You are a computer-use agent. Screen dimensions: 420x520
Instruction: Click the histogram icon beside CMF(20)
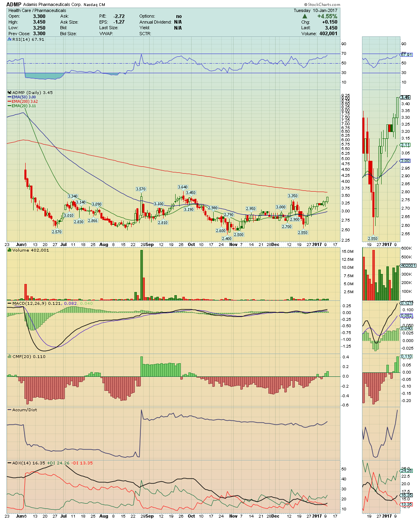click(x=10, y=356)
